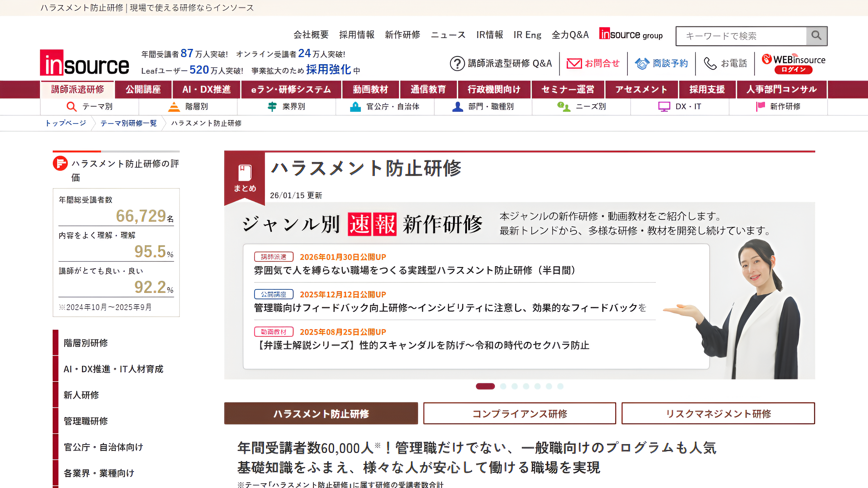Select the orange pyramid icon for 階層別

pyautogui.click(x=175, y=106)
